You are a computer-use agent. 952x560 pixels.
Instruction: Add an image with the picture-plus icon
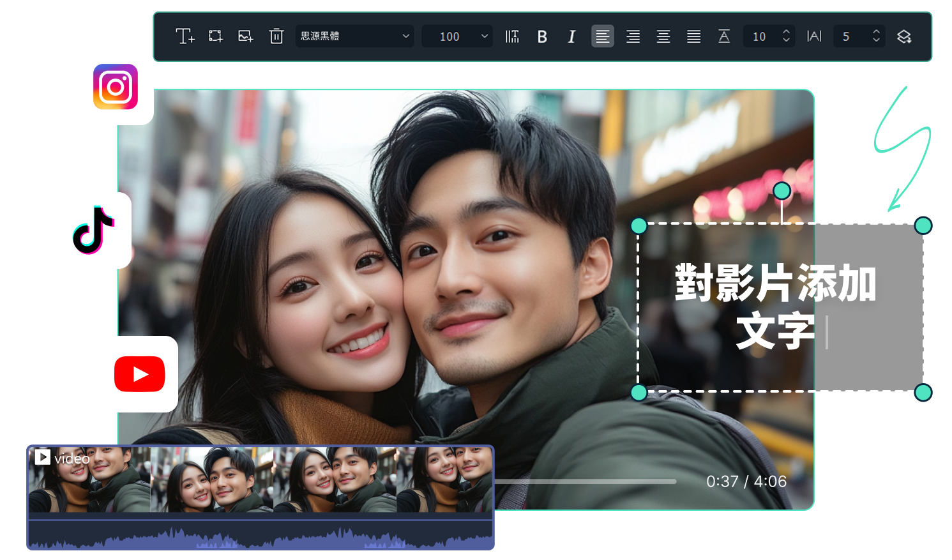click(246, 36)
